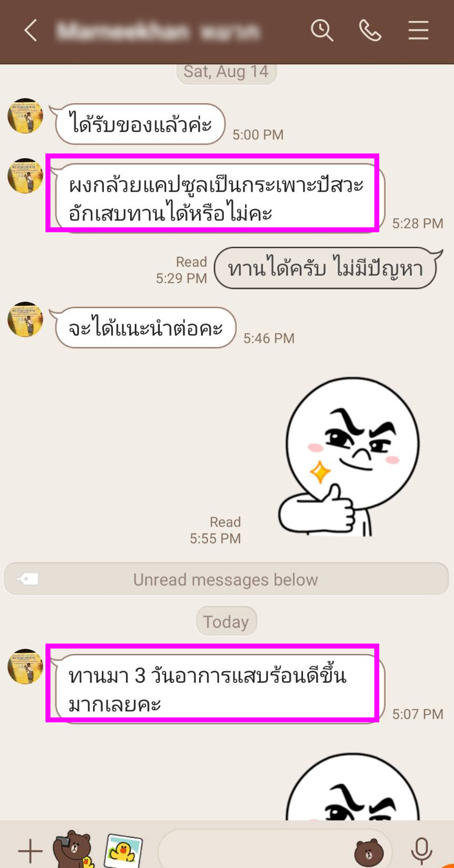Select the ได้รับของแล้วค่ะ message bubble
This screenshot has width=454, height=868.
click(140, 124)
